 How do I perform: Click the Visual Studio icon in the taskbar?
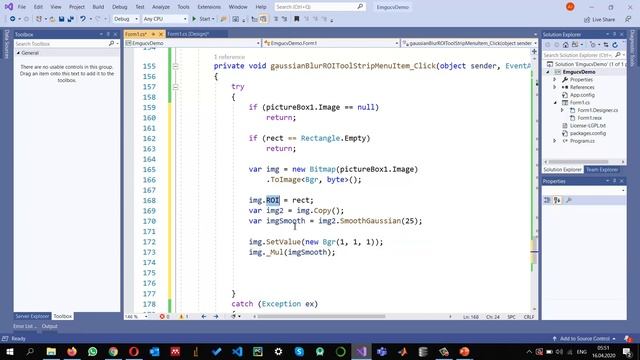[x=361, y=351]
